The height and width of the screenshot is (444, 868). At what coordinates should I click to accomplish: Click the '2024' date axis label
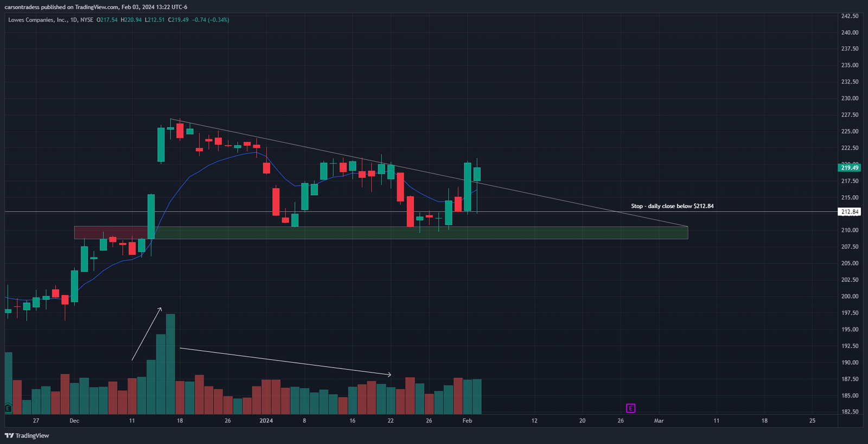click(266, 421)
